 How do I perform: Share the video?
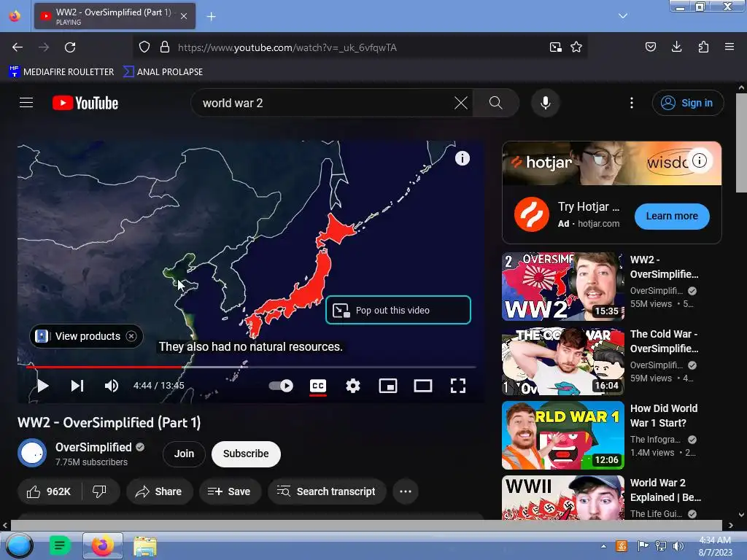(159, 491)
